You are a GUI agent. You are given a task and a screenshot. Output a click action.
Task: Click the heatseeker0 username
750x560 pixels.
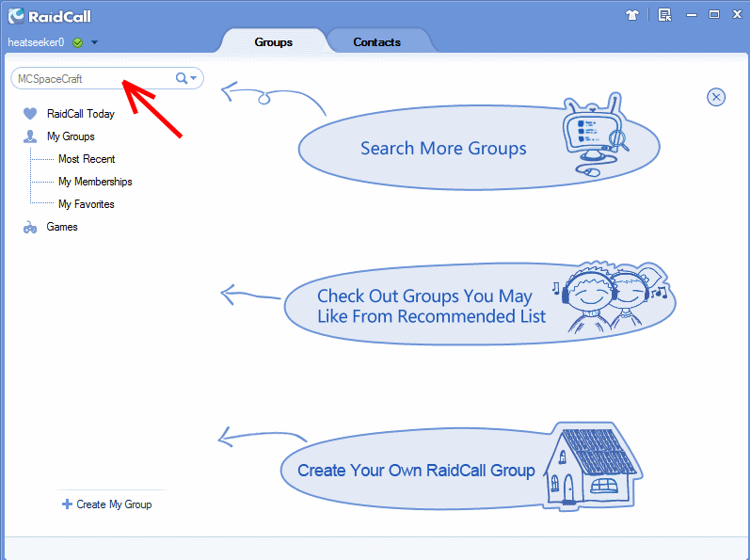click(36, 42)
